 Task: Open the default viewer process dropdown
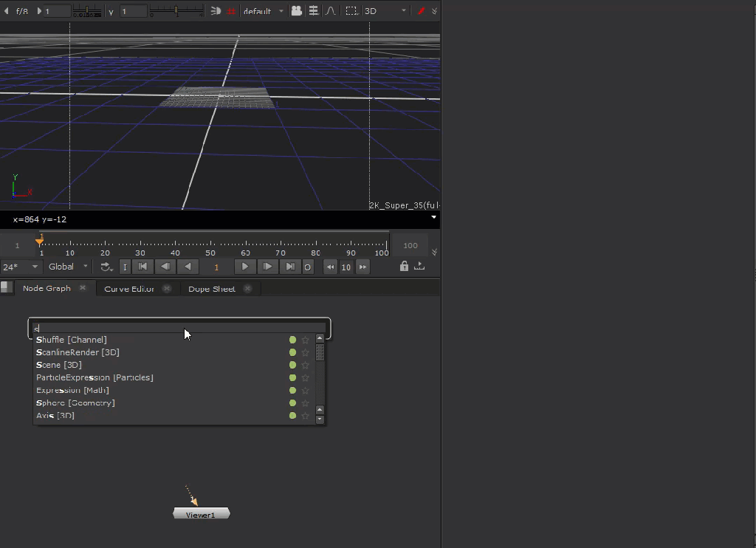click(x=264, y=11)
